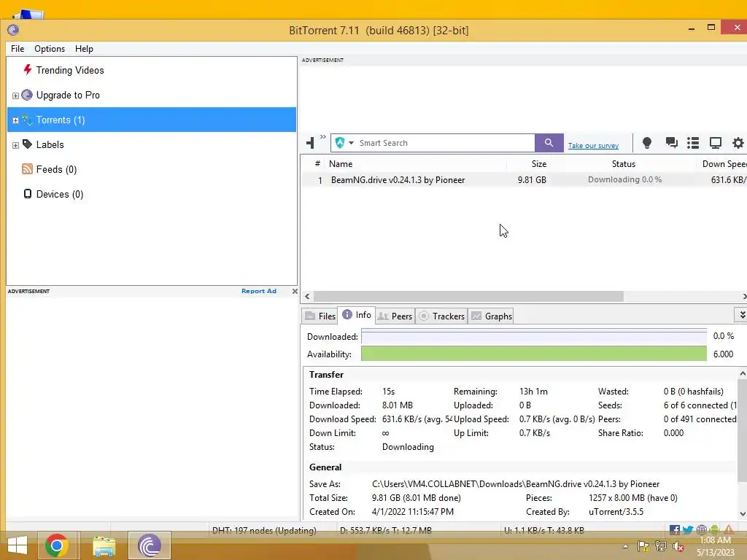This screenshot has height=560, width=747.
Task: Select Feeds (0) in the sidebar
Action: (x=152, y=169)
